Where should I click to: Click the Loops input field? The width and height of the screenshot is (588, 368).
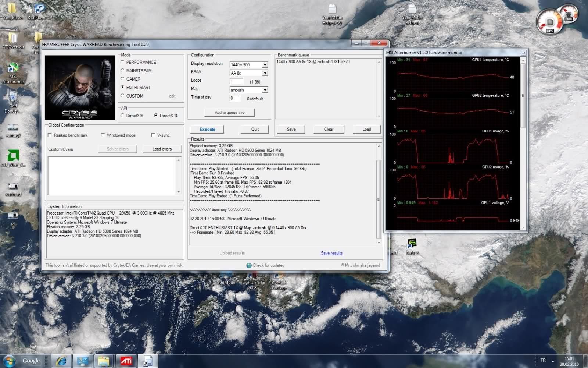(236, 81)
